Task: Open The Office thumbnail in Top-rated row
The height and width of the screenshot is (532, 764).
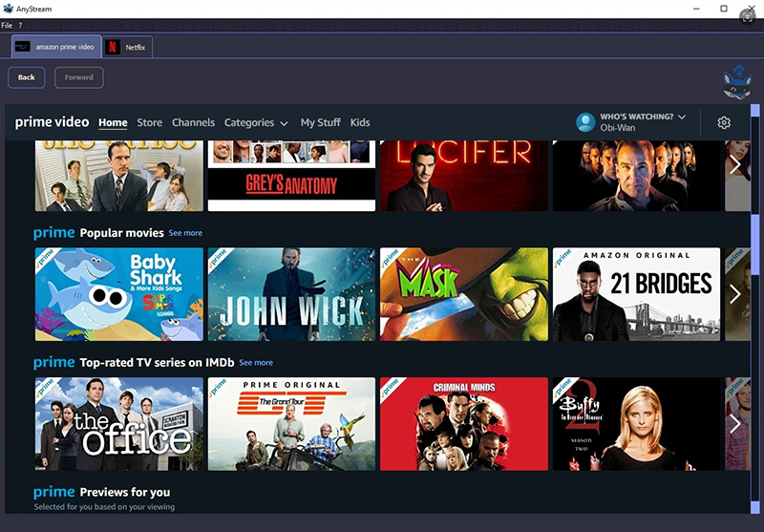Action: click(x=118, y=424)
